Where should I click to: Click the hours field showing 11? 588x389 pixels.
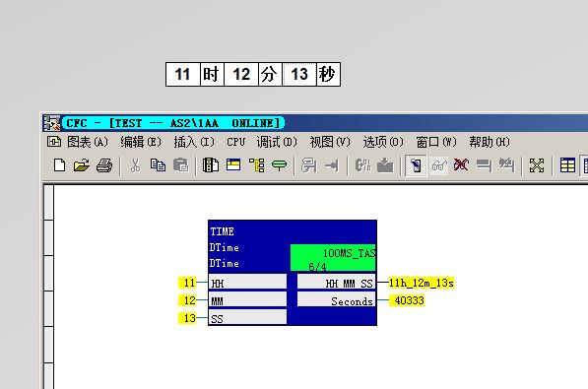[183, 74]
